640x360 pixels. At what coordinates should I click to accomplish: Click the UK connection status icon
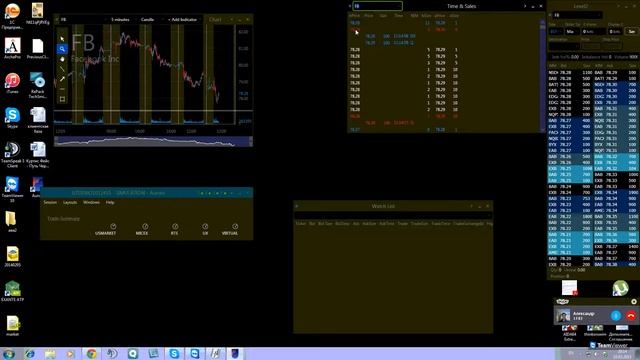click(205, 226)
